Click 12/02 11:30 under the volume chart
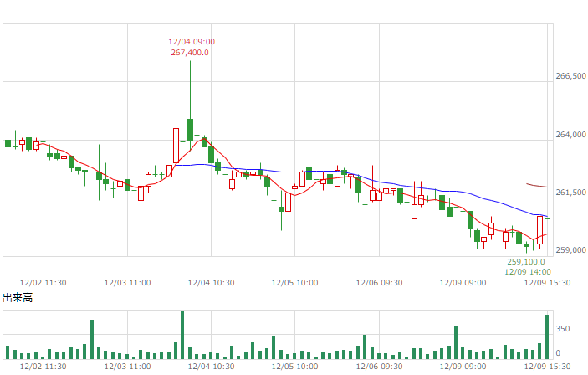The width and height of the screenshot is (588, 375). (43, 367)
